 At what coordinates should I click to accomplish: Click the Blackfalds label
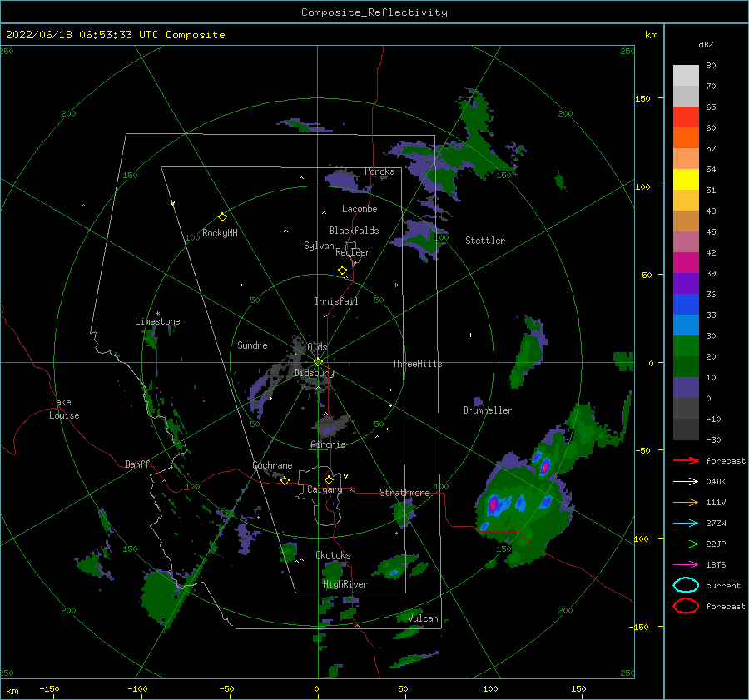[x=354, y=231]
